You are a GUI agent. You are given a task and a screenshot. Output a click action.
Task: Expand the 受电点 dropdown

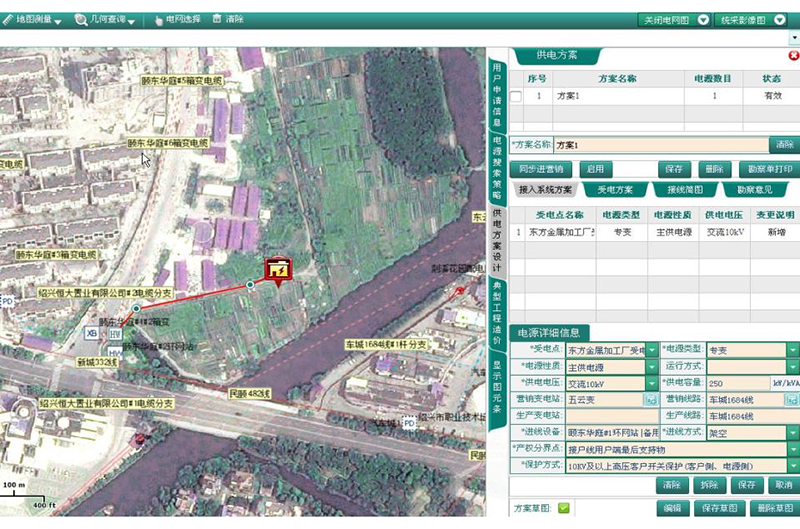tap(651, 351)
